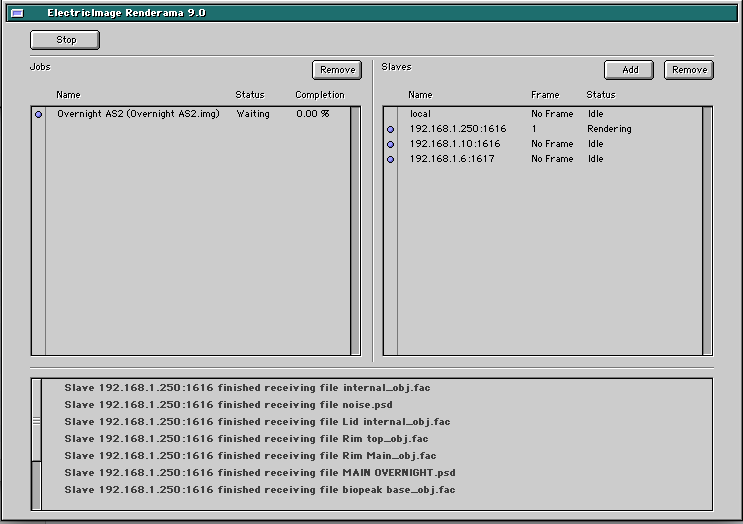
Task: Click the Stop button
Action: [x=65, y=40]
